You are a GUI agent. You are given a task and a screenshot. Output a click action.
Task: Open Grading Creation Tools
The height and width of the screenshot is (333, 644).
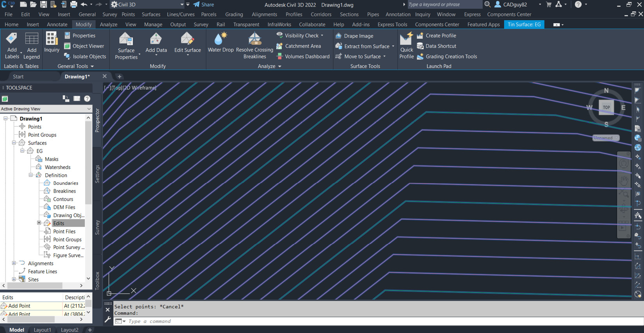447,57
